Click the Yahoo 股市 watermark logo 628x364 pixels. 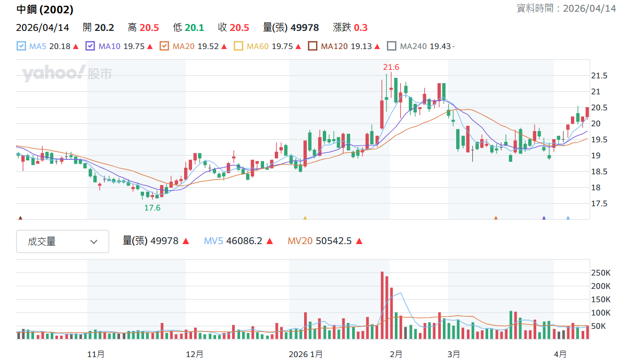[67, 73]
